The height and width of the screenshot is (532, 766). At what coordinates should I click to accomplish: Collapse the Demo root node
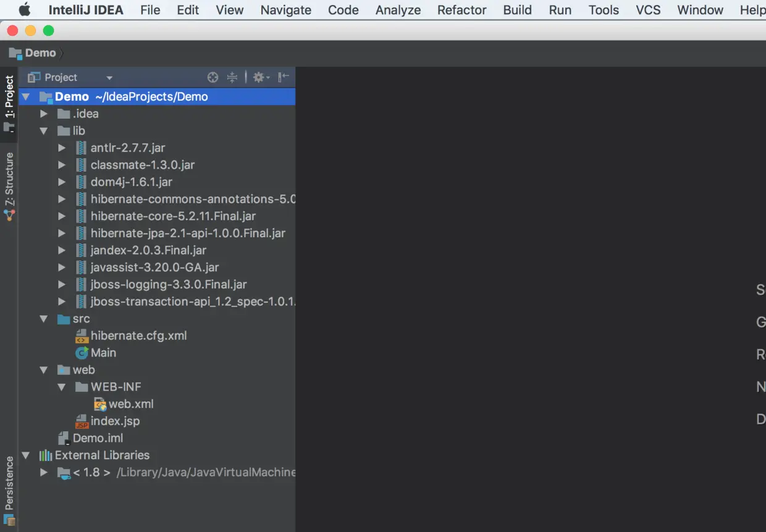(26, 97)
